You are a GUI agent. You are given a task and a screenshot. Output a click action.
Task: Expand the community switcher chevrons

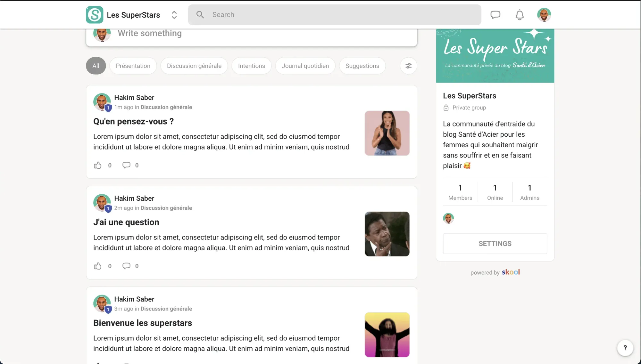174,15
